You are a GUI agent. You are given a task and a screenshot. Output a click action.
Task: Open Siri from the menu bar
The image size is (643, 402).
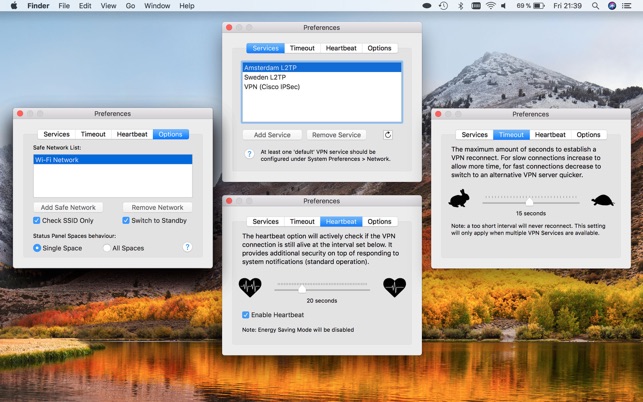612,6
